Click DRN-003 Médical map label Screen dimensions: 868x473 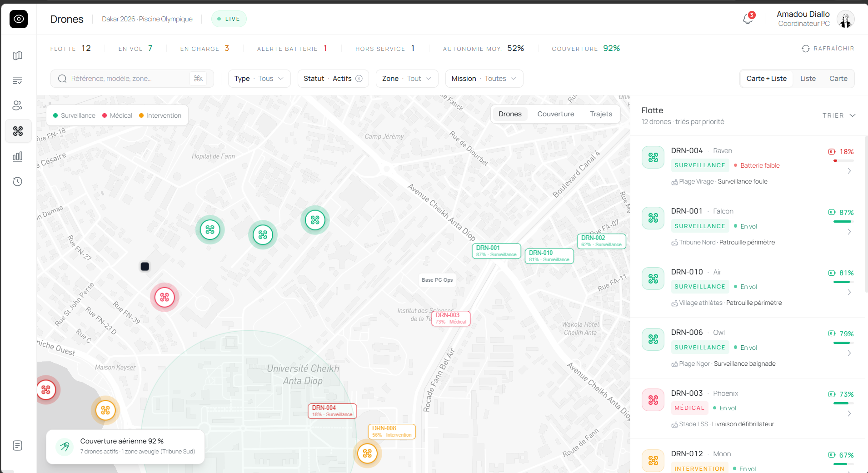(451, 319)
